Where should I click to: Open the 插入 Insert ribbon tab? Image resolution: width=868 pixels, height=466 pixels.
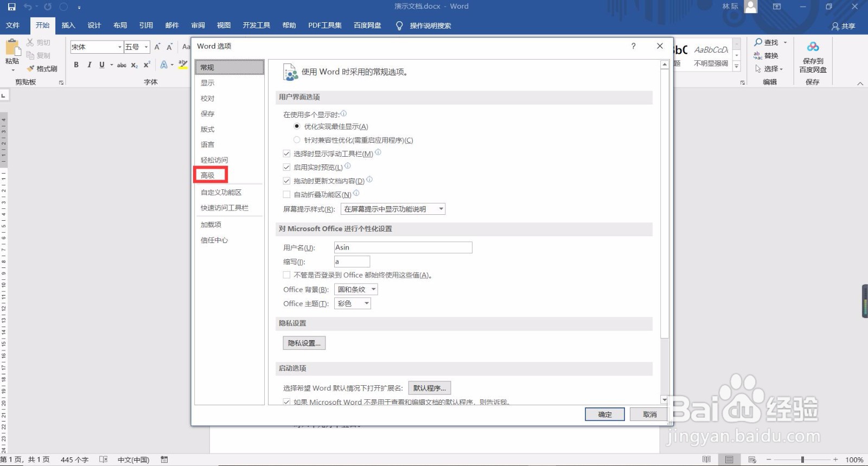coord(68,25)
